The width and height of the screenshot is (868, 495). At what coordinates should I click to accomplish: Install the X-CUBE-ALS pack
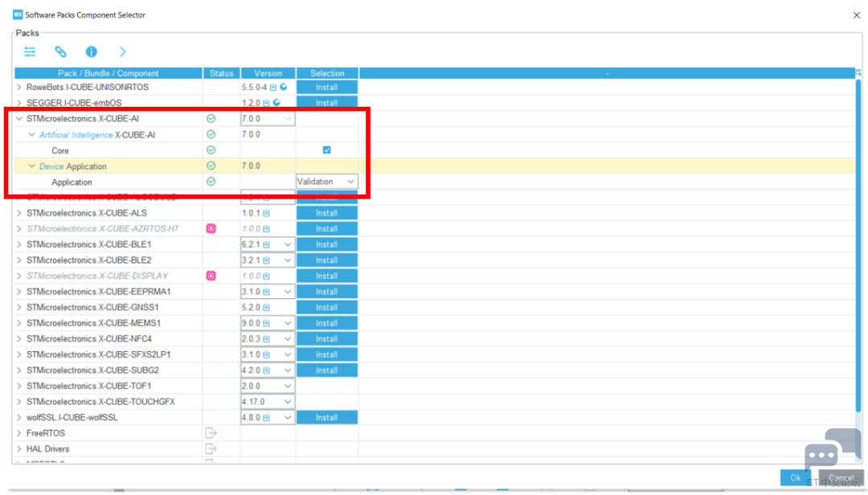[326, 213]
